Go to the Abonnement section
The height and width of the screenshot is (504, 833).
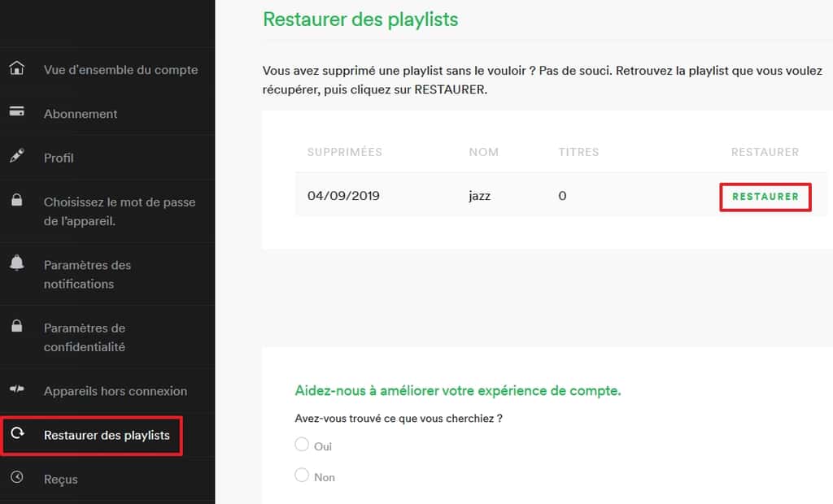point(81,114)
